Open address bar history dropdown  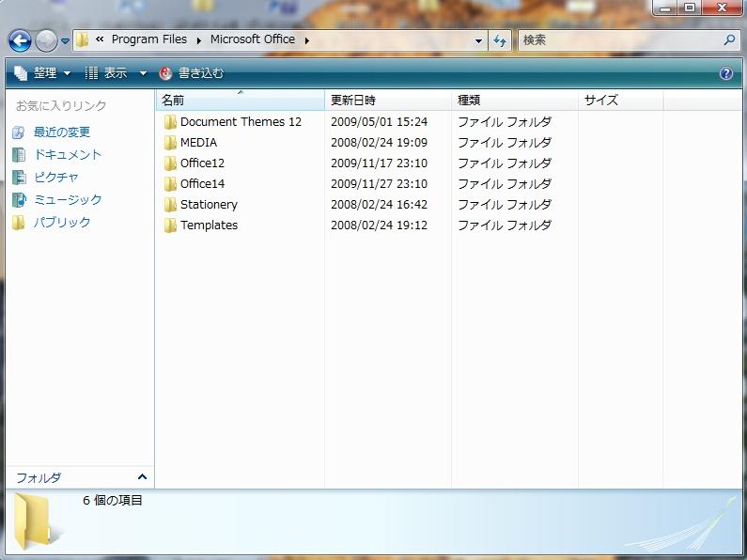478,41
